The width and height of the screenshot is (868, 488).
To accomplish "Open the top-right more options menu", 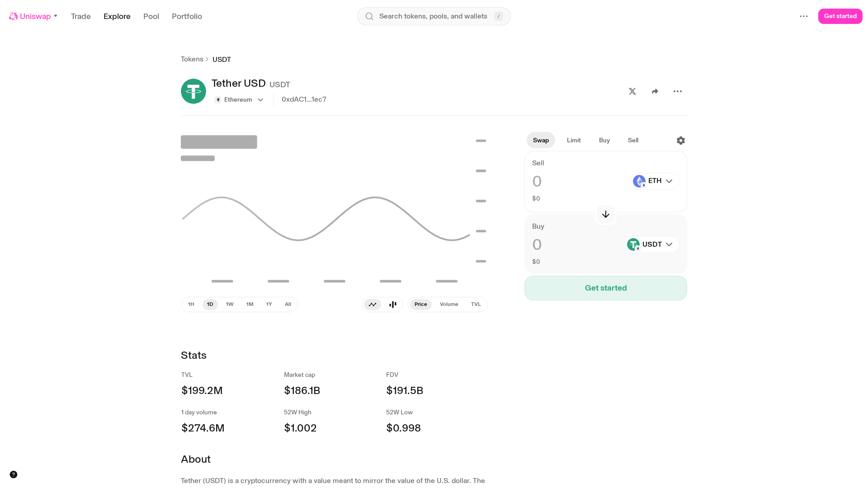I will tap(804, 16).
